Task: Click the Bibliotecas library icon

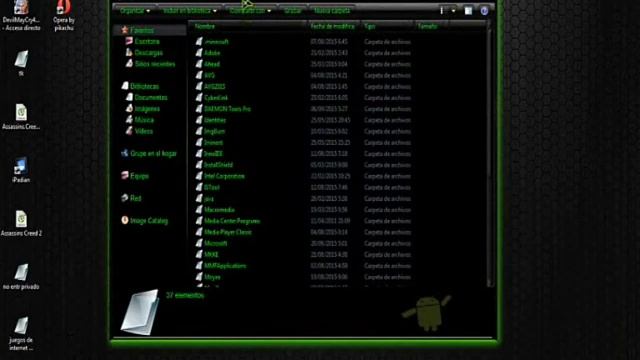Action: (x=125, y=86)
